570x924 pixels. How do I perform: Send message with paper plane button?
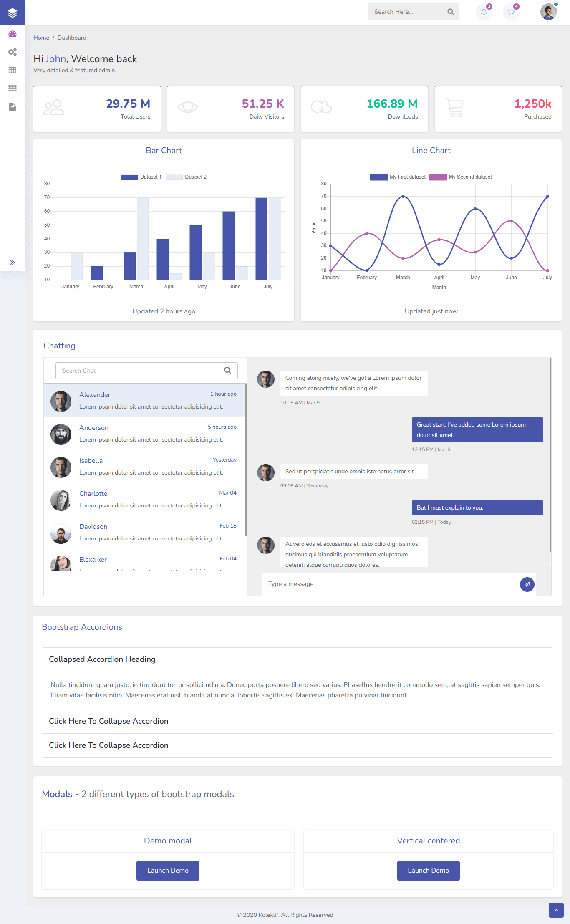(527, 584)
